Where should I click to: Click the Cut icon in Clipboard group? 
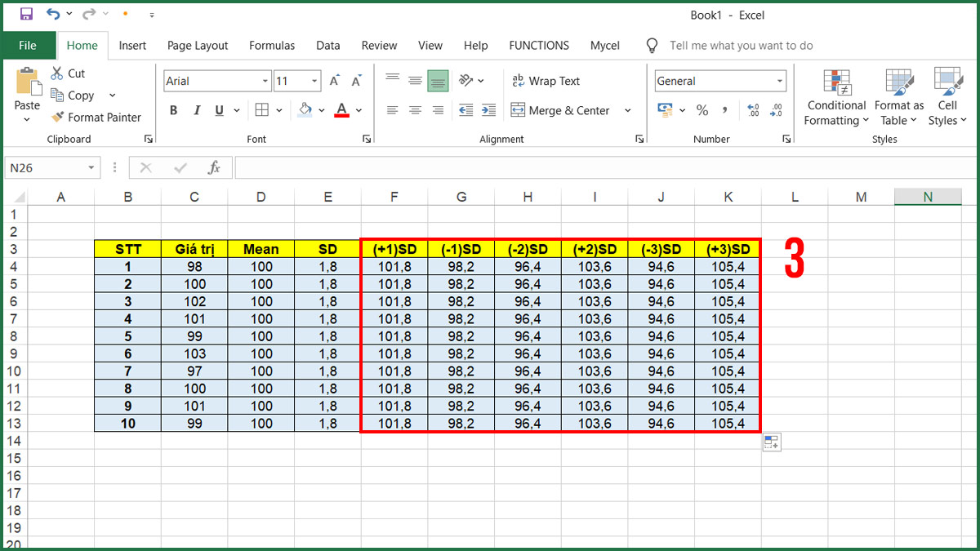pos(68,73)
